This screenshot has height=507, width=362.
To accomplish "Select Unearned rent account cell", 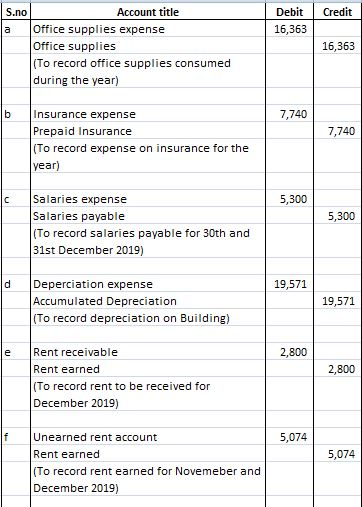I will click(148, 437).
